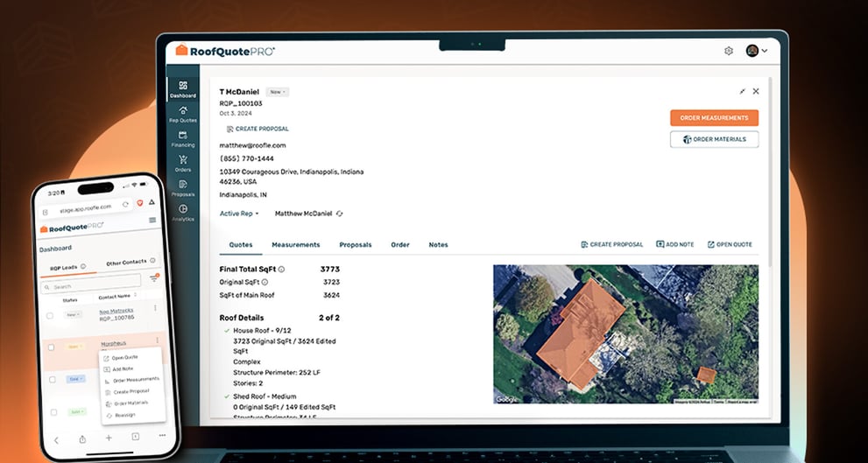
Task: Expand the Active Rep dropdown
Action: 239,214
